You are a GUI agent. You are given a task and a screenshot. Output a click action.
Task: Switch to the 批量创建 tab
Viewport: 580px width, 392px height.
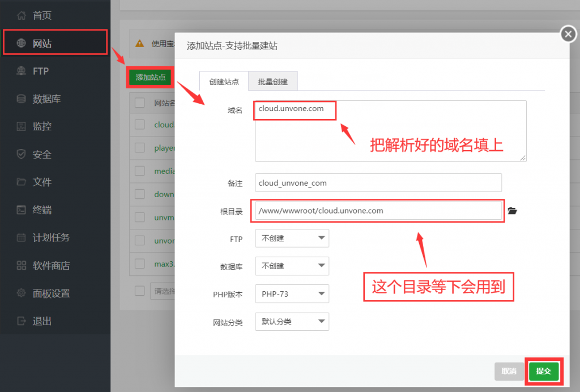click(x=272, y=82)
